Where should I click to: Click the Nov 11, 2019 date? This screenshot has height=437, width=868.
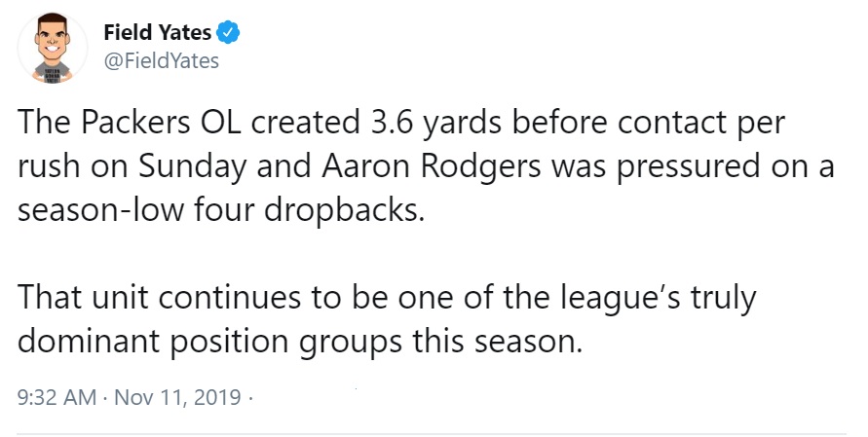point(177,397)
